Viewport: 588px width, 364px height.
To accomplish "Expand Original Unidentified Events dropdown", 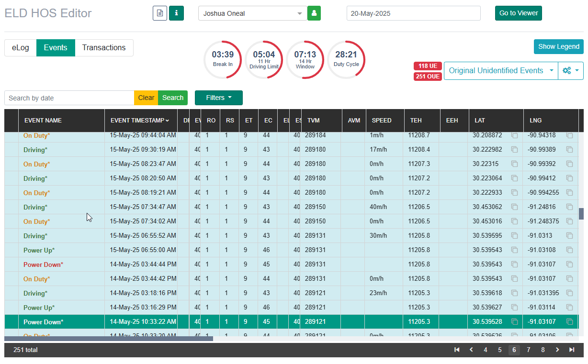I will (x=501, y=71).
